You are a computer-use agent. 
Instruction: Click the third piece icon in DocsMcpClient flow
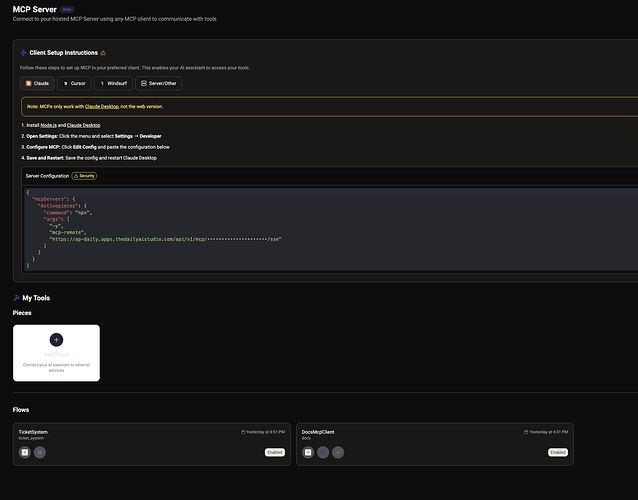click(x=338, y=452)
